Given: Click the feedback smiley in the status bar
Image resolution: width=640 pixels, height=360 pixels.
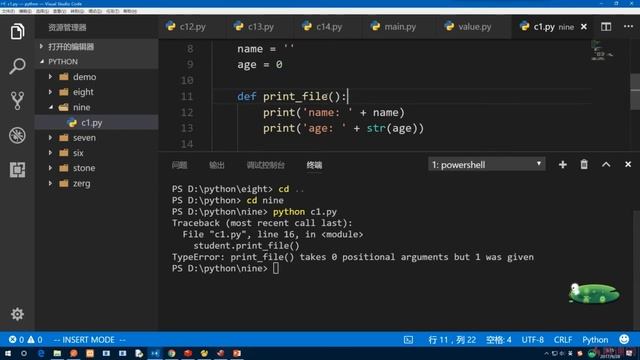Looking at the screenshot, I should pyautogui.click(x=624, y=339).
